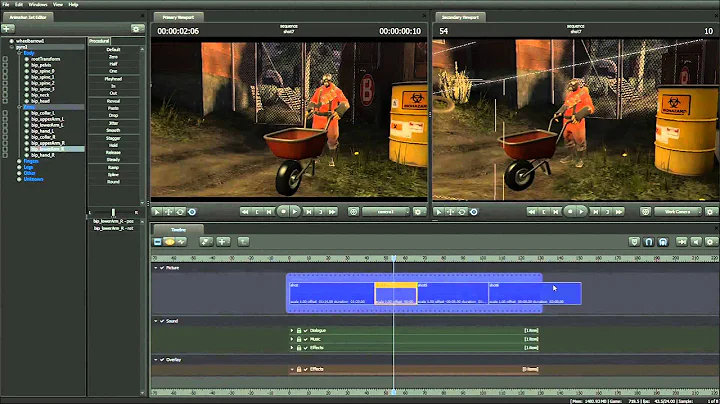Play in the secondary viewport
Image resolution: width=720 pixels, height=404 pixels.
coord(581,212)
